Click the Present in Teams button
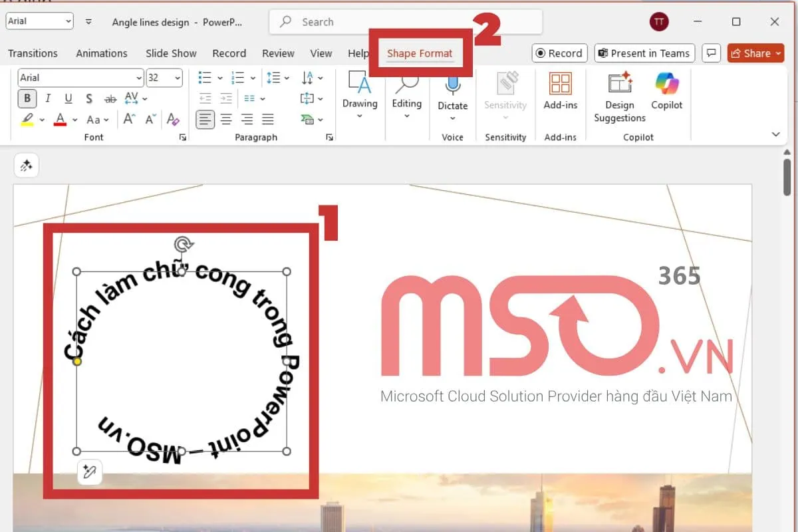 (644, 53)
